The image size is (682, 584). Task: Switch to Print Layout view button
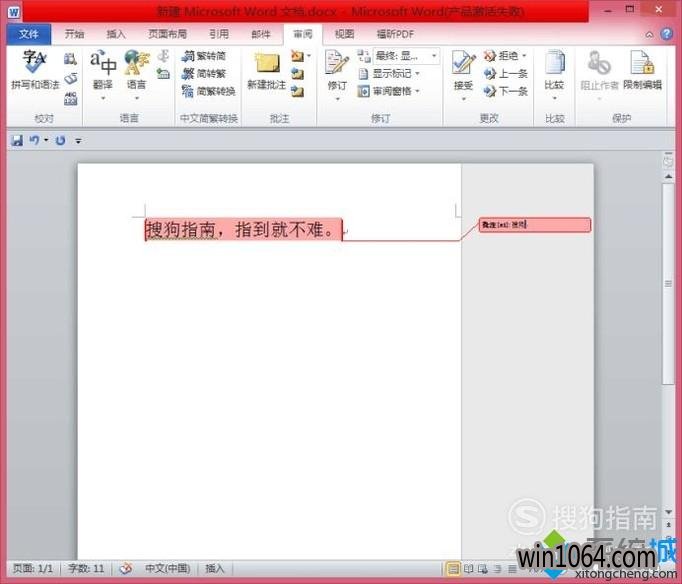(453, 568)
